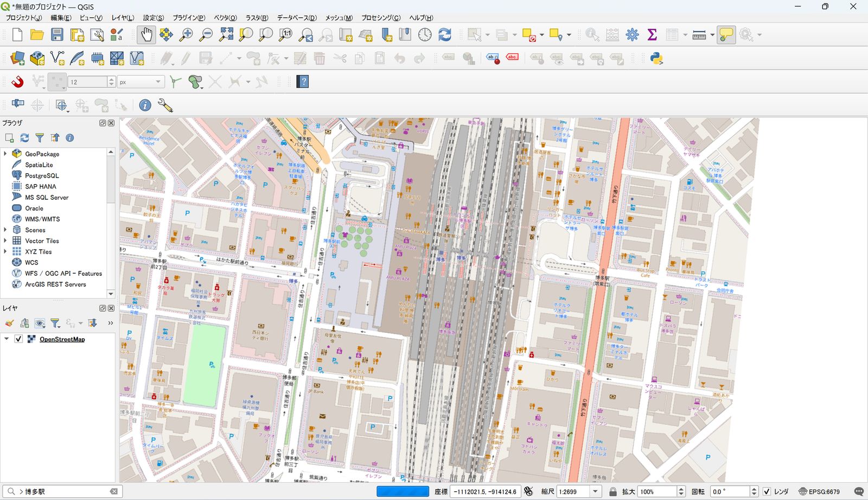
Task: Open the 編集(E) menu
Action: coord(61,18)
